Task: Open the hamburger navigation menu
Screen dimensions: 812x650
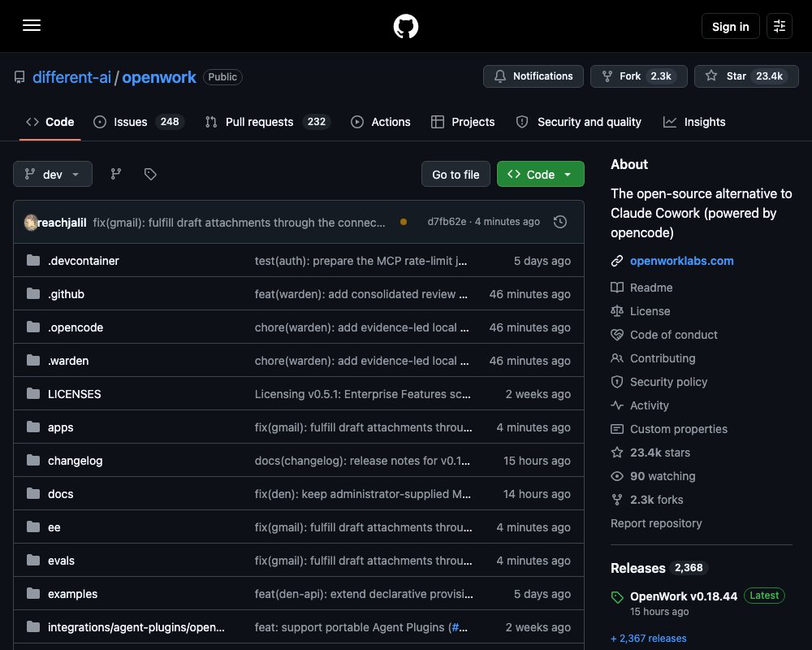Action: point(32,25)
